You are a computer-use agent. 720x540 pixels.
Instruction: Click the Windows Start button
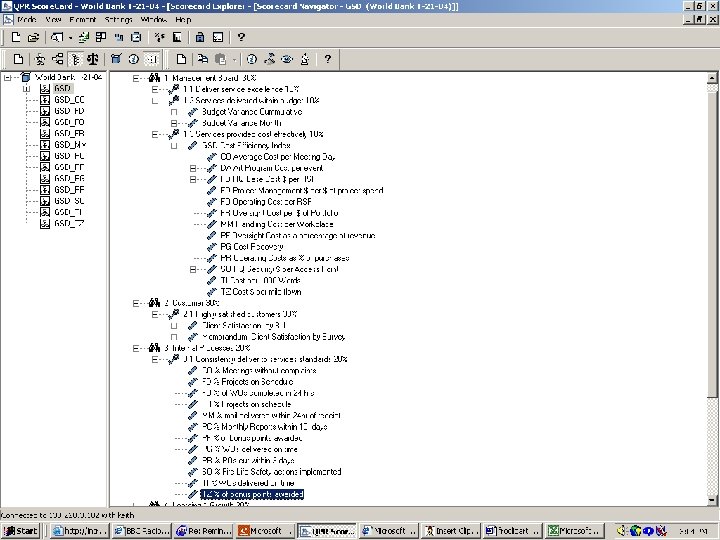tap(22, 531)
